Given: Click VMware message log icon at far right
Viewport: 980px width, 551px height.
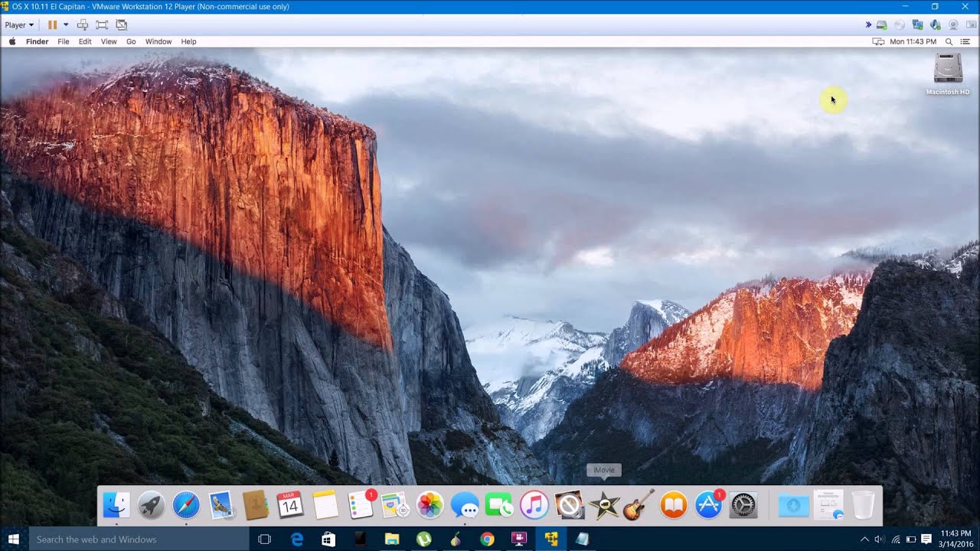Looking at the screenshot, I should tap(971, 25).
